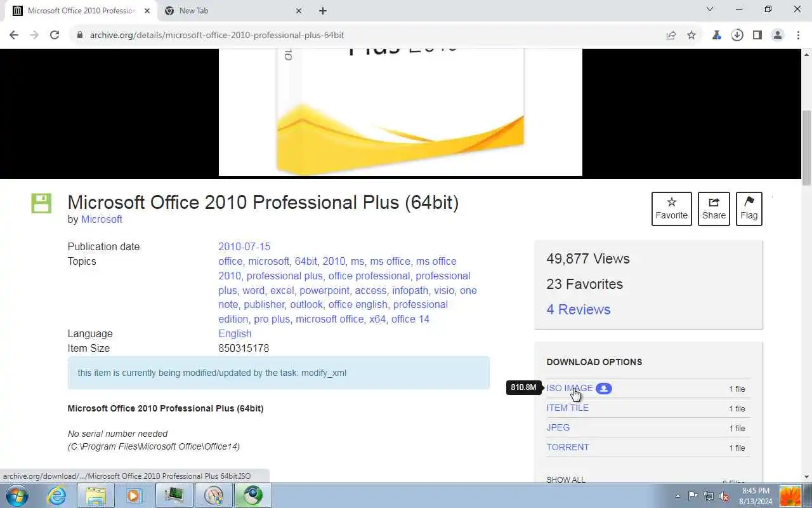Screen dimensions: 812x508
Task: Open the 'infopath' topic link
Action: click(x=410, y=290)
